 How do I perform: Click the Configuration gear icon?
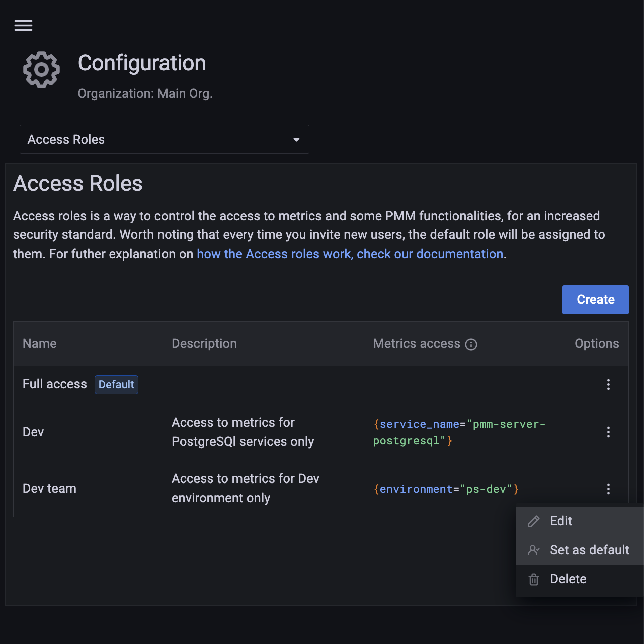point(41,70)
